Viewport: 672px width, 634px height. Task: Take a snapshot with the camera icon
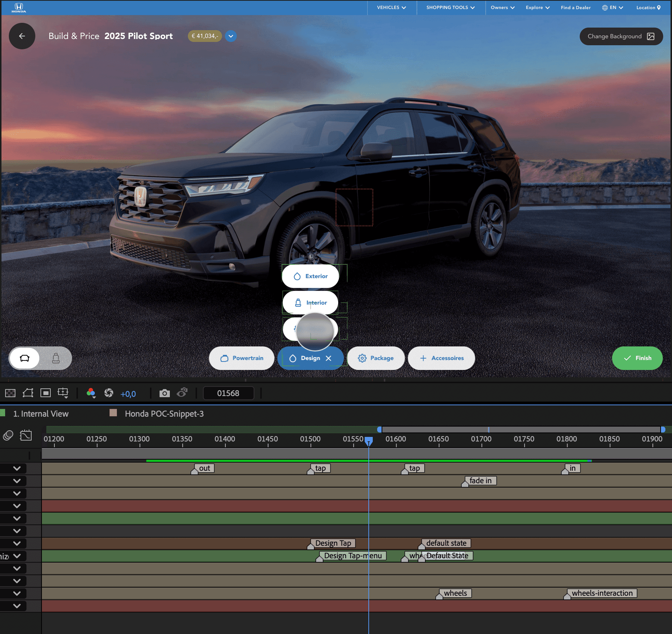coord(165,393)
